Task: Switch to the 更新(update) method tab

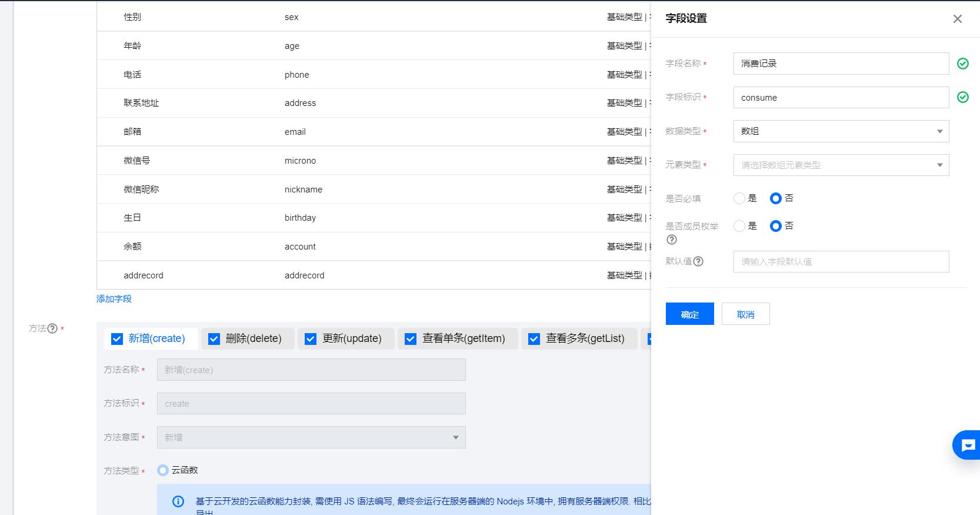Action: pos(346,338)
